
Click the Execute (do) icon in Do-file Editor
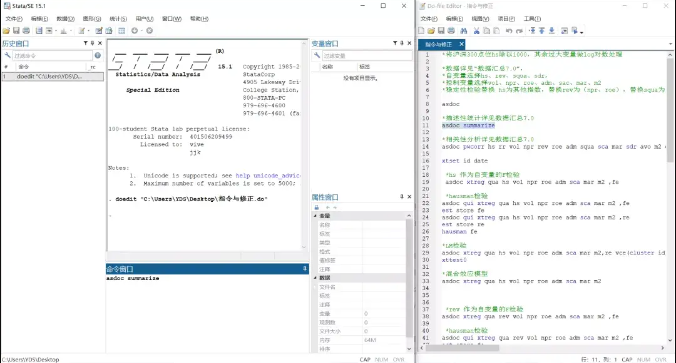pos(574,31)
